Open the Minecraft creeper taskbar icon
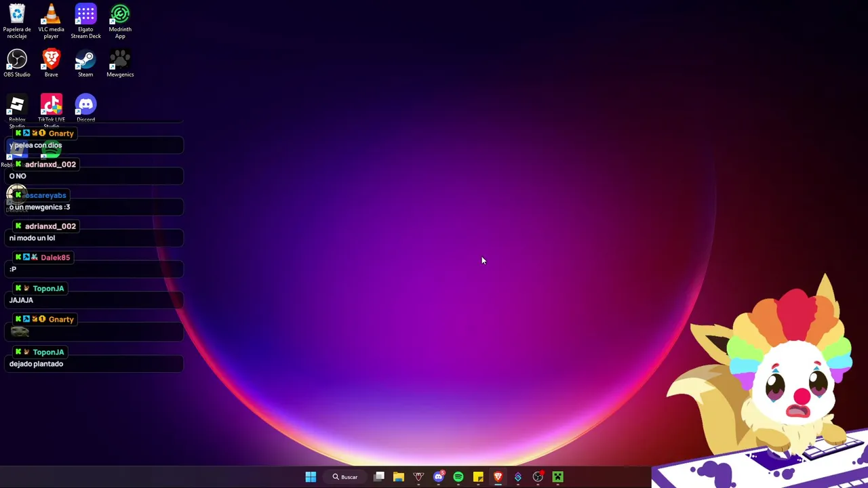The width and height of the screenshot is (868, 488). click(557, 477)
